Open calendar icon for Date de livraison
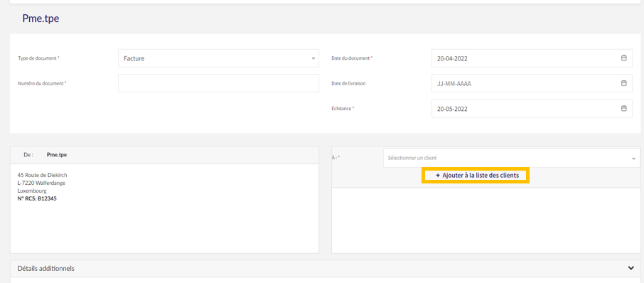 (623, 83)
